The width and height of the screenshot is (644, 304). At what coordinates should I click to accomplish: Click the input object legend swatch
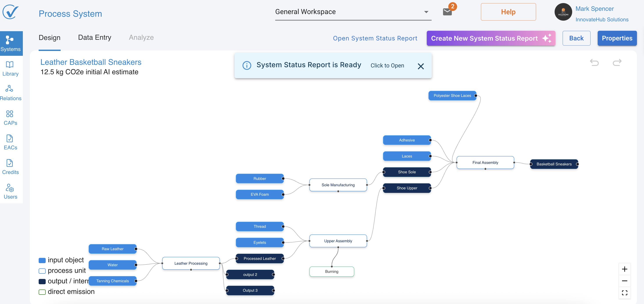click(42, 260)
